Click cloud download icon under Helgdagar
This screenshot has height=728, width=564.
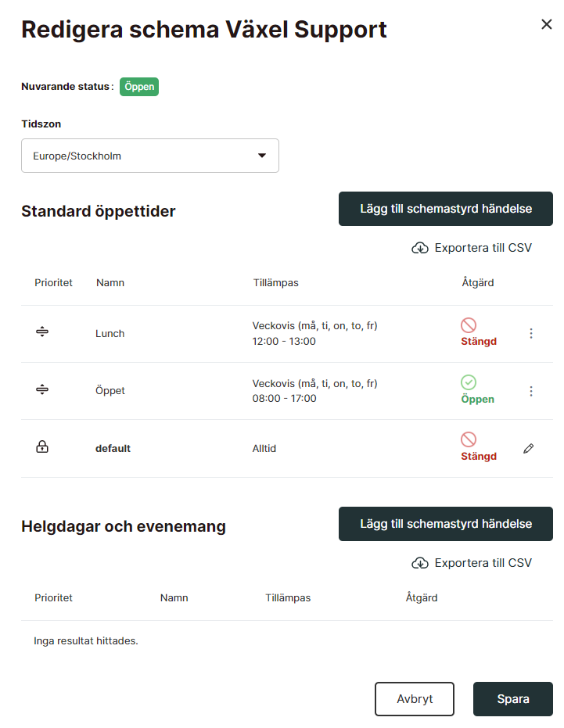tap(420, 563)
